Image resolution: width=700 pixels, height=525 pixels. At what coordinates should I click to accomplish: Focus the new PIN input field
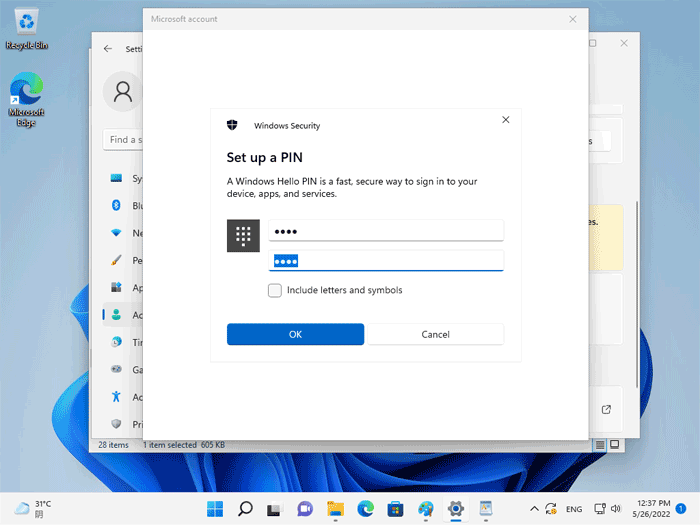pyautogui.click(x=386, y=231)
